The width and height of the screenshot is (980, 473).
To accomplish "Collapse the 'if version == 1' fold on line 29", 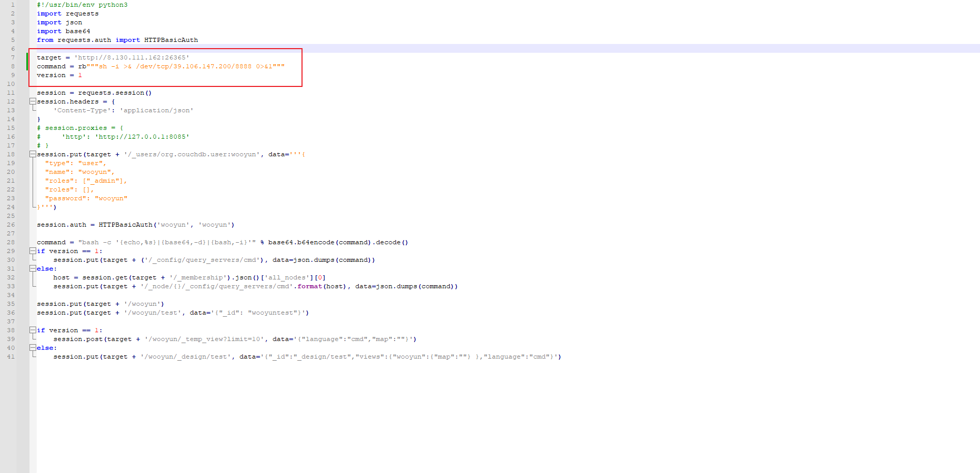I will tap(33, 251).
